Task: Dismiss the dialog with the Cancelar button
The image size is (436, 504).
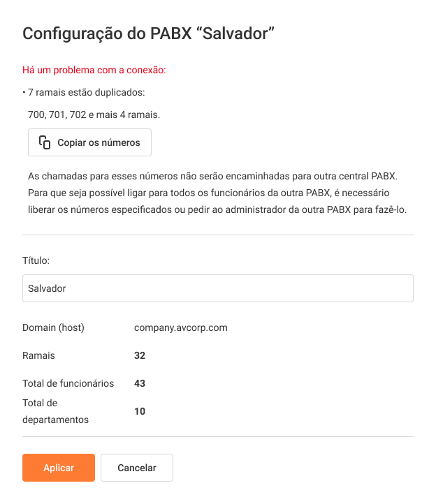Action: tap(137, 468)
